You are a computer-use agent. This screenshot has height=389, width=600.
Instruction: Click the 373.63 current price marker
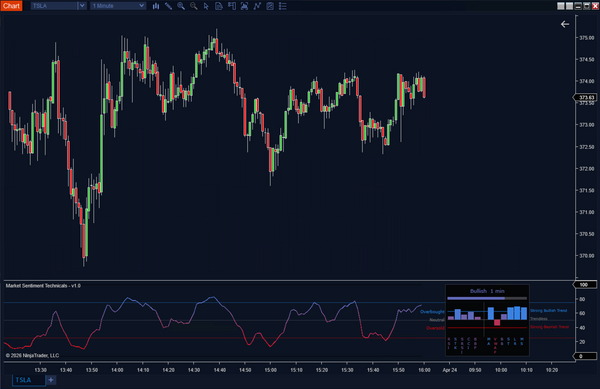coord(586,98)
